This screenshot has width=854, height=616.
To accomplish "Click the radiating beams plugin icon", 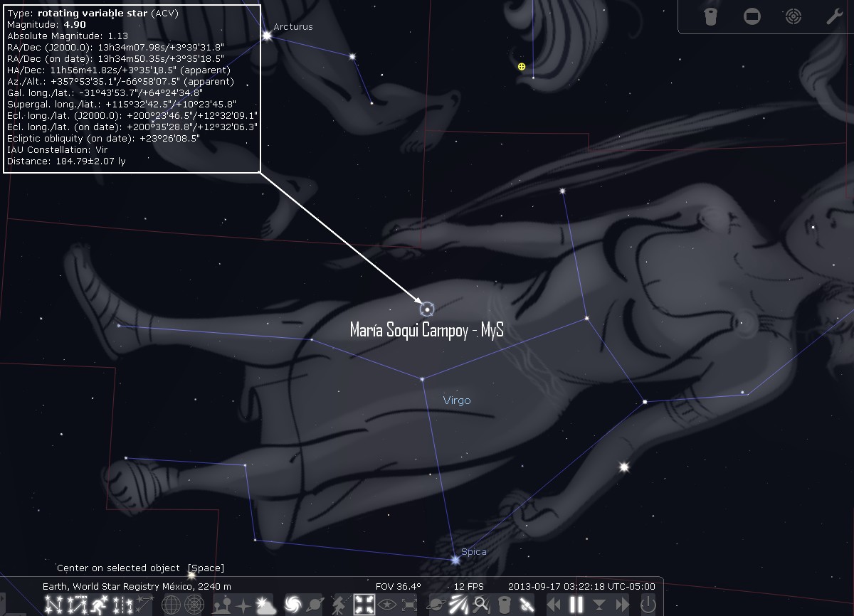I will (x=458, y=605).
